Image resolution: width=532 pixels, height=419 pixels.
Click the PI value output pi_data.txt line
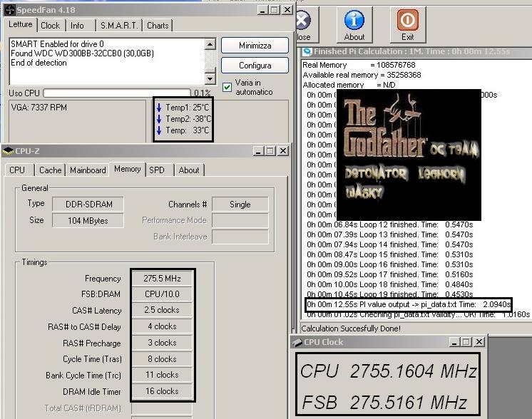[x=408, y=304]
